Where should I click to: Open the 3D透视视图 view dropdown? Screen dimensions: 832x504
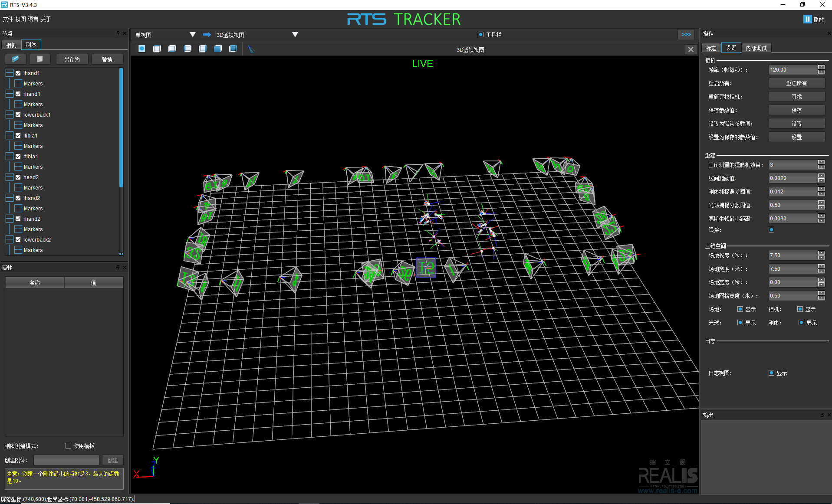[x=295, y=35]
